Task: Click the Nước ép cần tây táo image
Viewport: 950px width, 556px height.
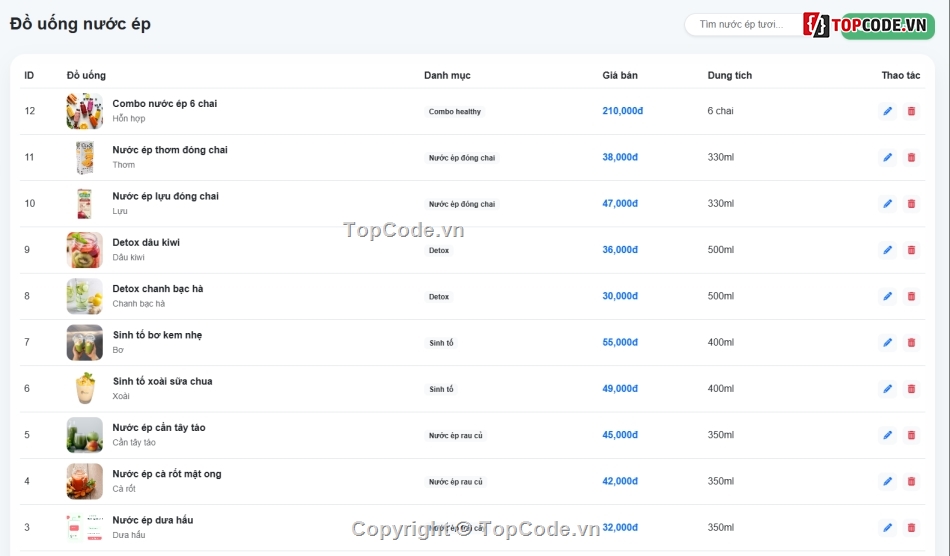Action: pos(85,435)
